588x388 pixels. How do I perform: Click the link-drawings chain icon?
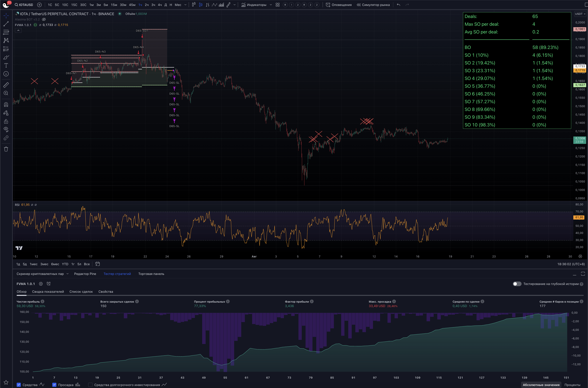click(6, 138)
